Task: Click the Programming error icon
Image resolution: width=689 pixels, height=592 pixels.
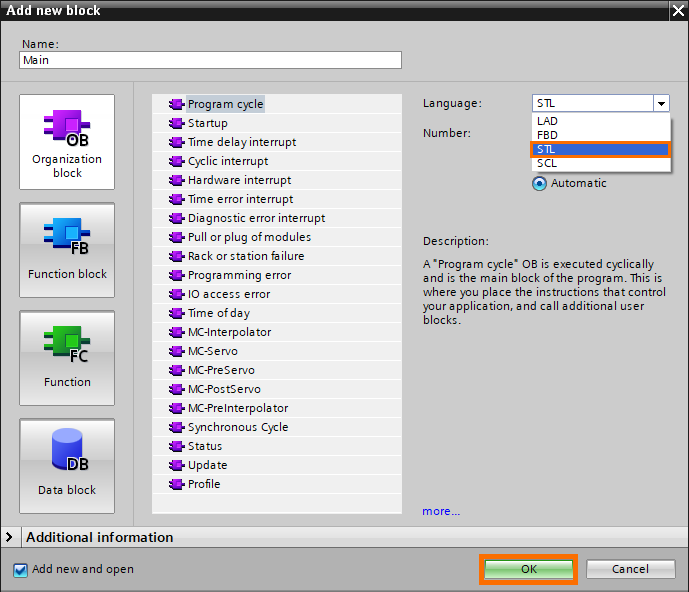Action: (177, 275)
